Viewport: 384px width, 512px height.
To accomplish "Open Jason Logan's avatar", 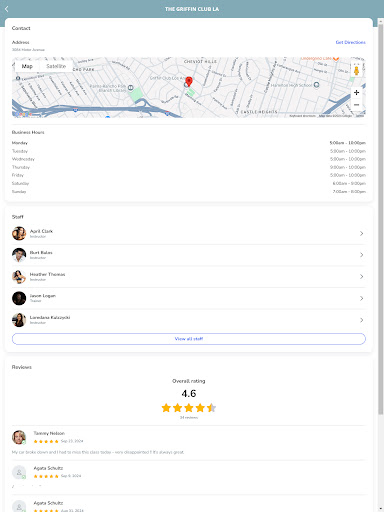I will tap(19, 298).
